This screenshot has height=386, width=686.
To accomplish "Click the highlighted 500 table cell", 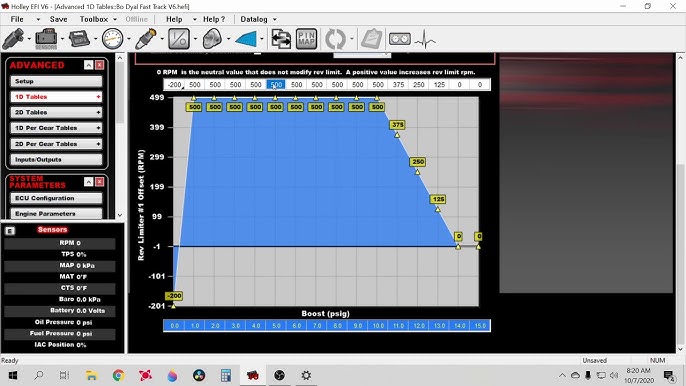I will pyautogui.click(x=276, y=85).
